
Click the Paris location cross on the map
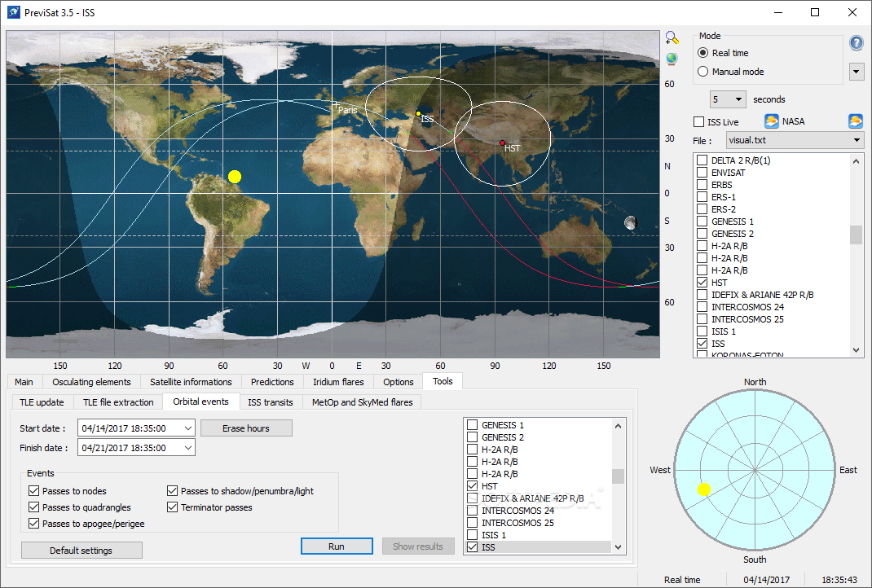point(335,104)
